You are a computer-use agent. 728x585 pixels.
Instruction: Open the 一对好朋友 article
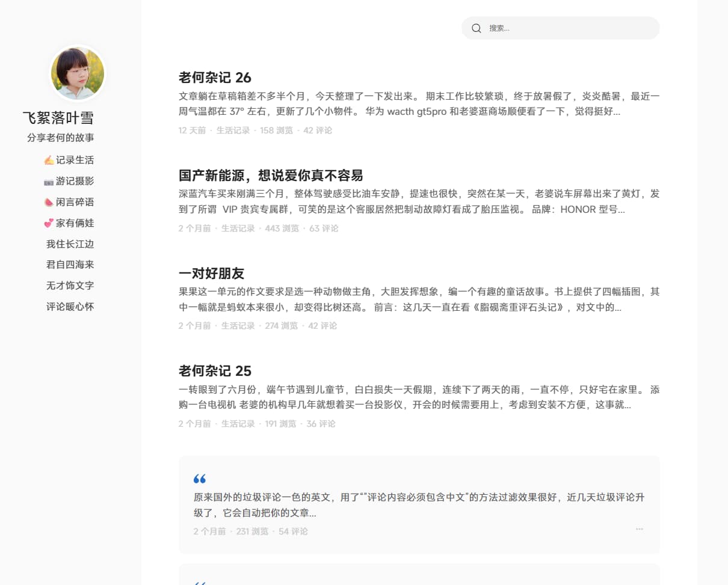point(211,274)
